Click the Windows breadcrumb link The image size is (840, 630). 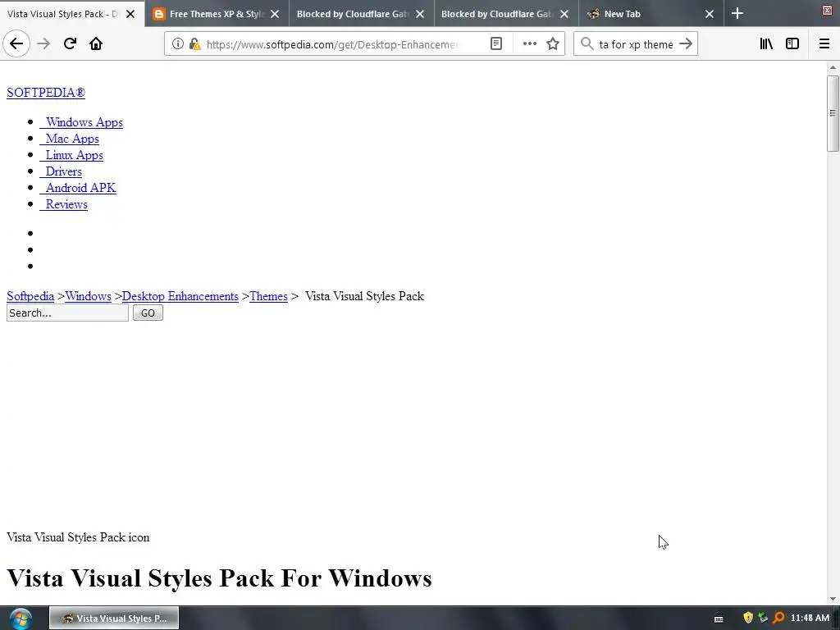tap(89, 296)
